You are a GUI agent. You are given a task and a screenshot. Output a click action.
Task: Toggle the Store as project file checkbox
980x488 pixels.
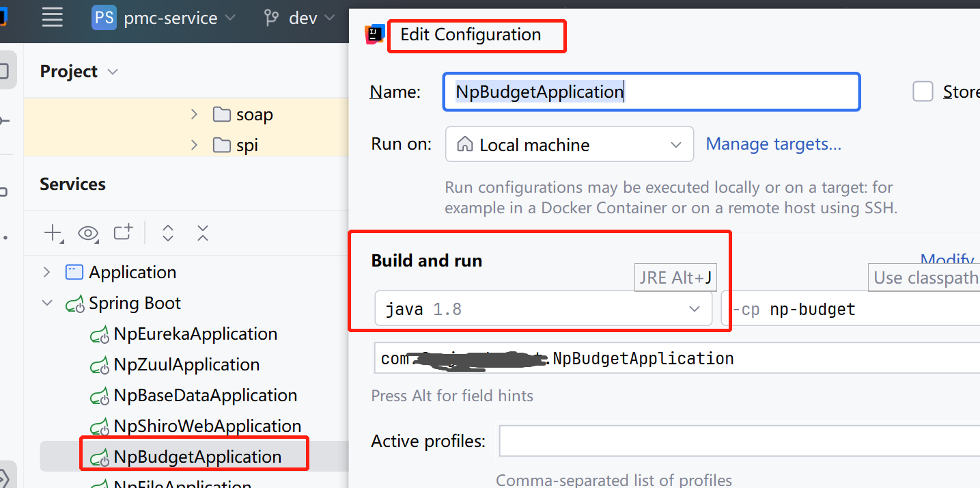tap(923, 92)
